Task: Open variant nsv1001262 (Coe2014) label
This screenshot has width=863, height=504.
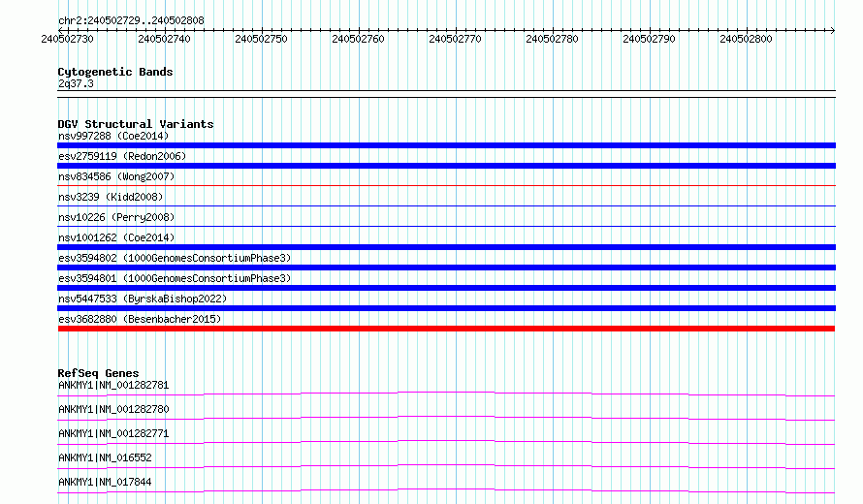Action: [116, 237]
